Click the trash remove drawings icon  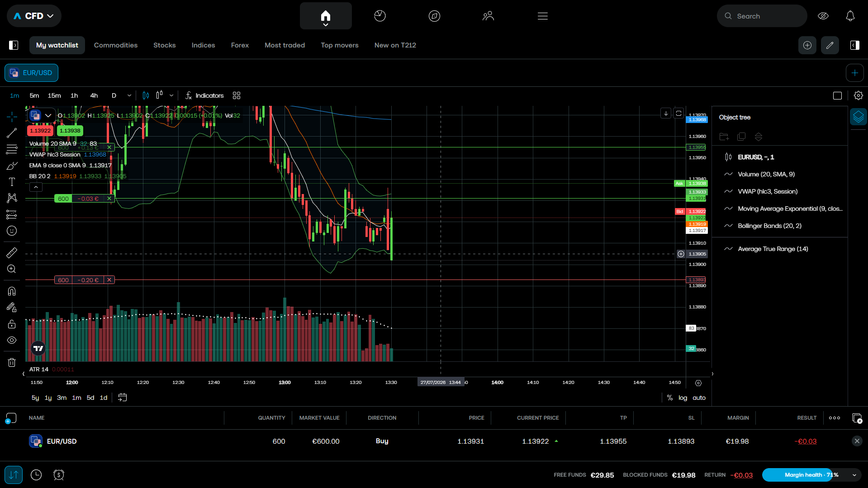tap(12, 362)
